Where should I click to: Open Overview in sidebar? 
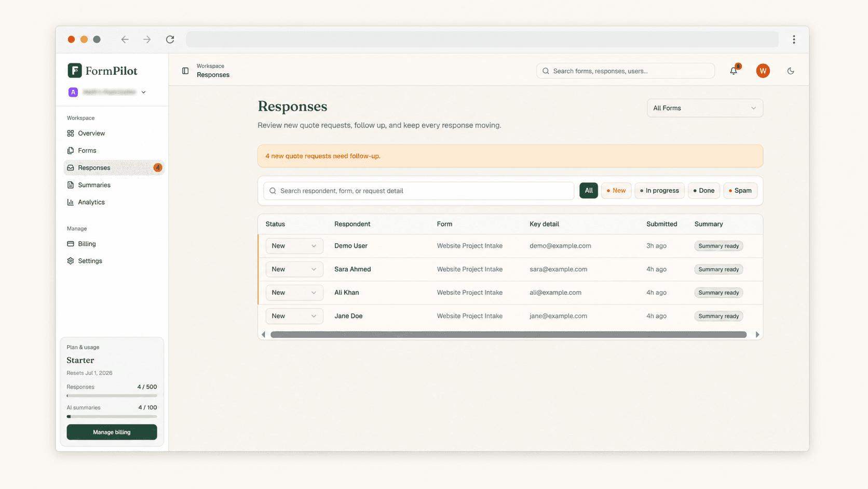[x=114, y=134]
